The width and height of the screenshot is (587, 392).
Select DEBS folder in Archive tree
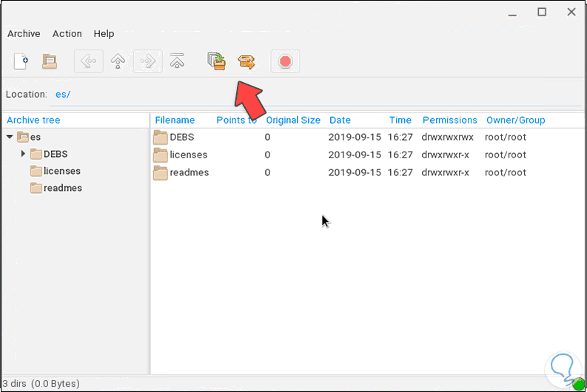[49, 154]
